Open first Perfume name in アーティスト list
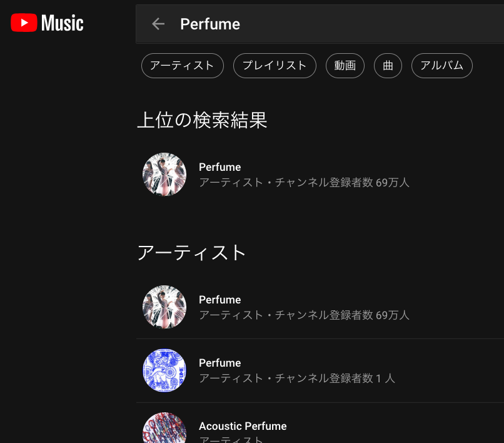Image resolution: width=504 pixels, height=443 pixels. pyautogui.click(x=220, y=300)
